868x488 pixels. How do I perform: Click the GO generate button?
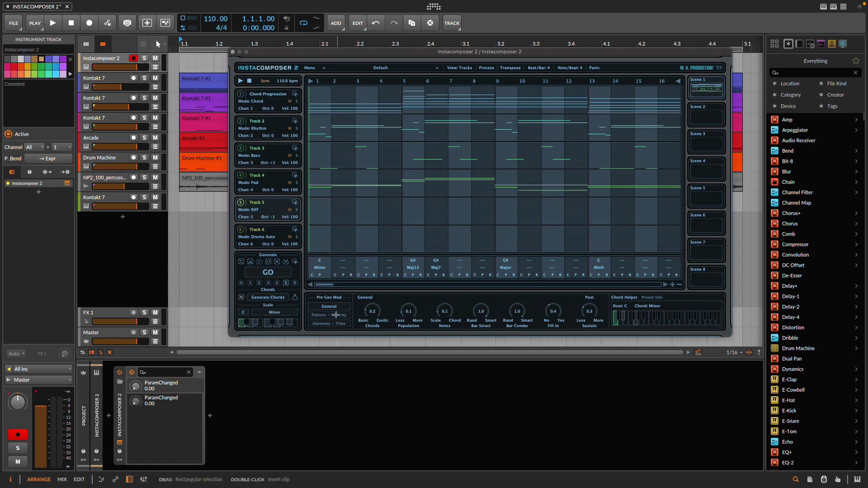[268, 272]
